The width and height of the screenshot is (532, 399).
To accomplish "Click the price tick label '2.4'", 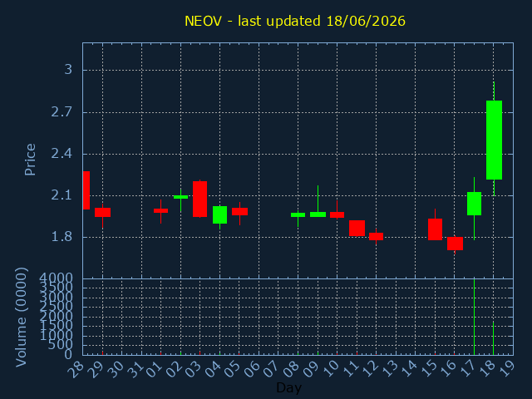I will [x=62, y=154].
